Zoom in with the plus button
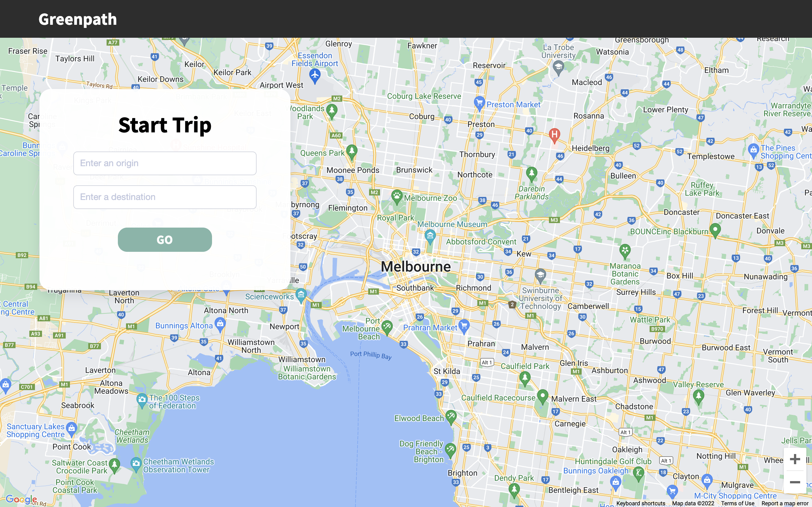Image resolution: width=812 pixels, height=507 pixels. coord(795,459)
